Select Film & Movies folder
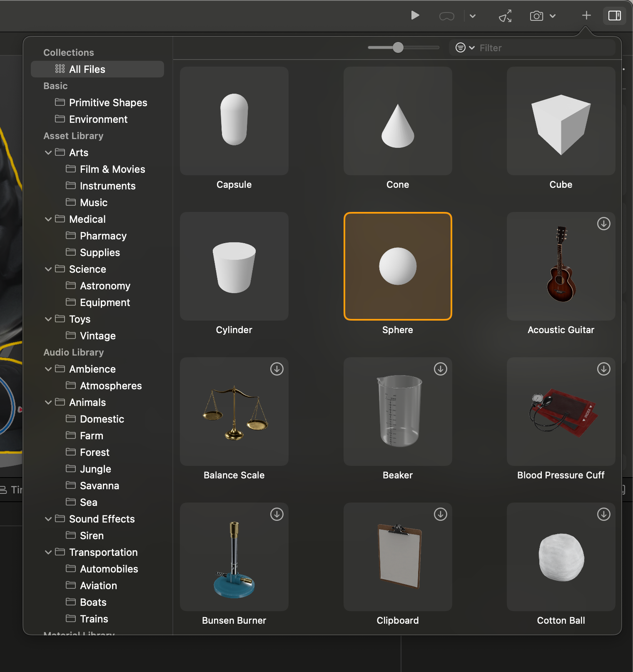Viewport: 633px width, 672px height. click(x=105, y=169)
